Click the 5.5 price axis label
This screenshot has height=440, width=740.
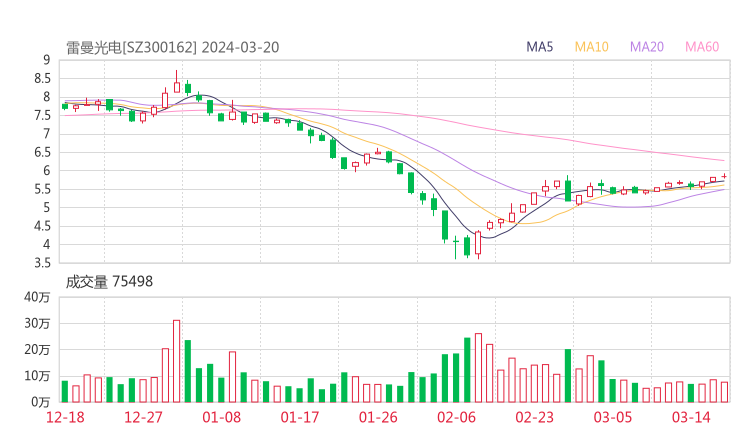42,189
